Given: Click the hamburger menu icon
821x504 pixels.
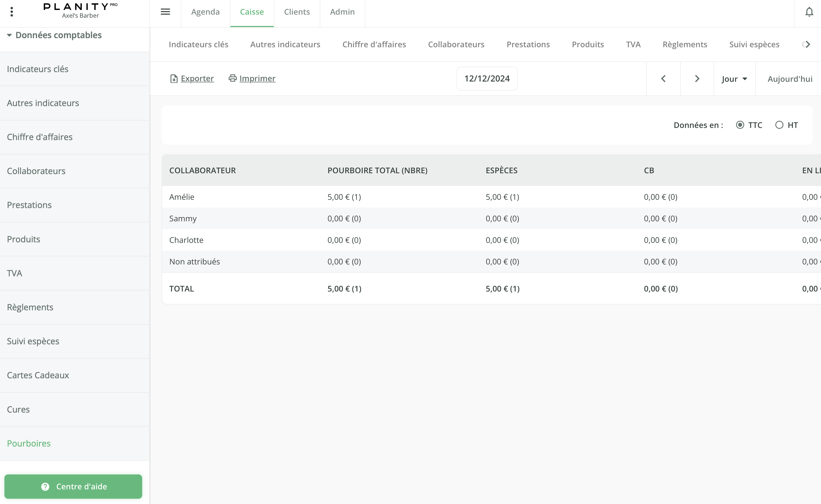Looking at the screenshot, I should [x=165, y=12].
